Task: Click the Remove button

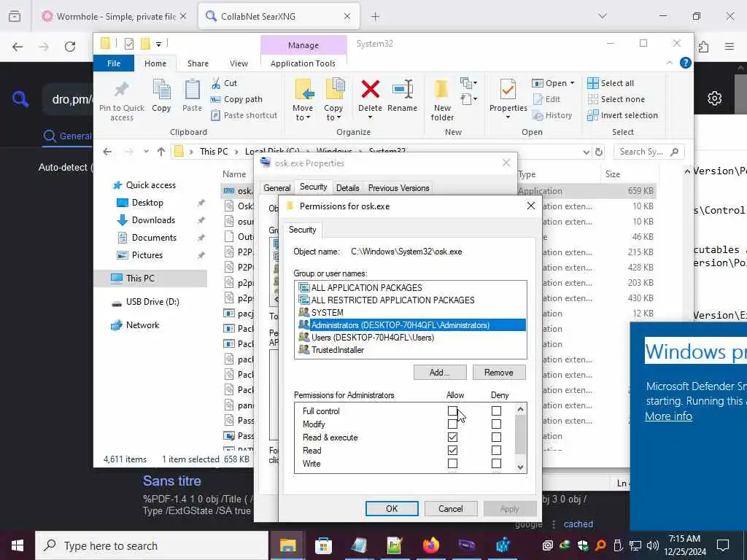Action: pos(499,373)
